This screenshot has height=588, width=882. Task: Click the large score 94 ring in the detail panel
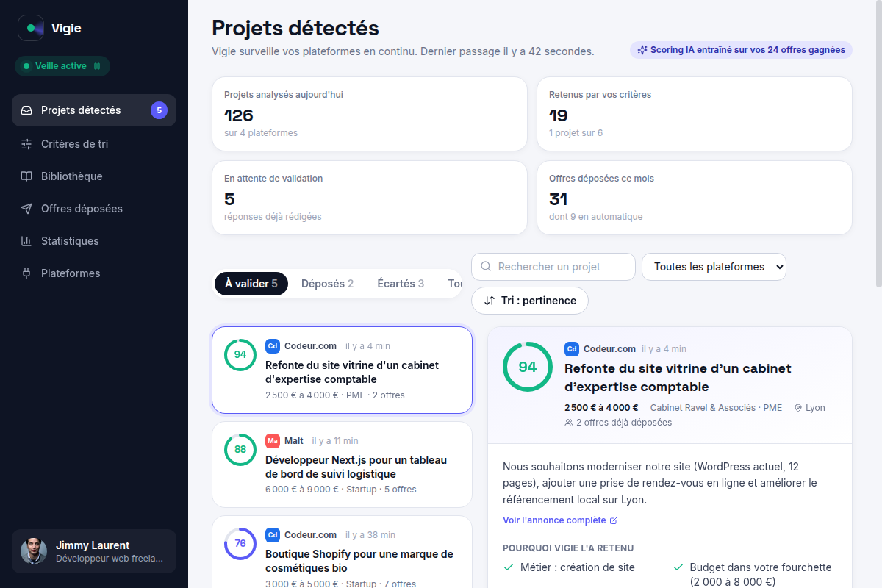coord(528,367)
